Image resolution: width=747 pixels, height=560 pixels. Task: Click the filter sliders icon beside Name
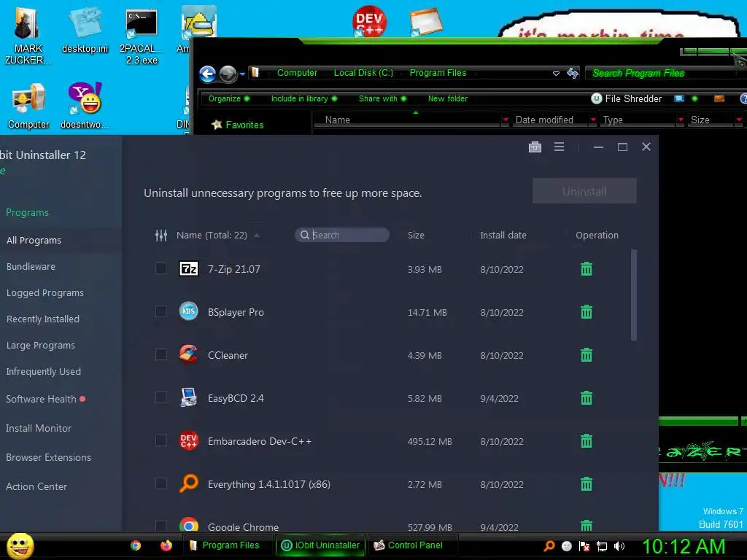(161, 236)
